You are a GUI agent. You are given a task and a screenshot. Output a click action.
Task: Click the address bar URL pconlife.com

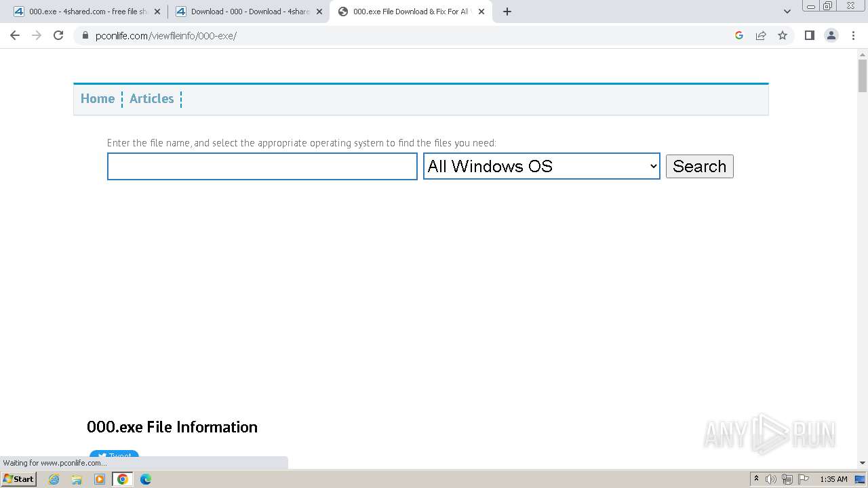tap(165, 36)
